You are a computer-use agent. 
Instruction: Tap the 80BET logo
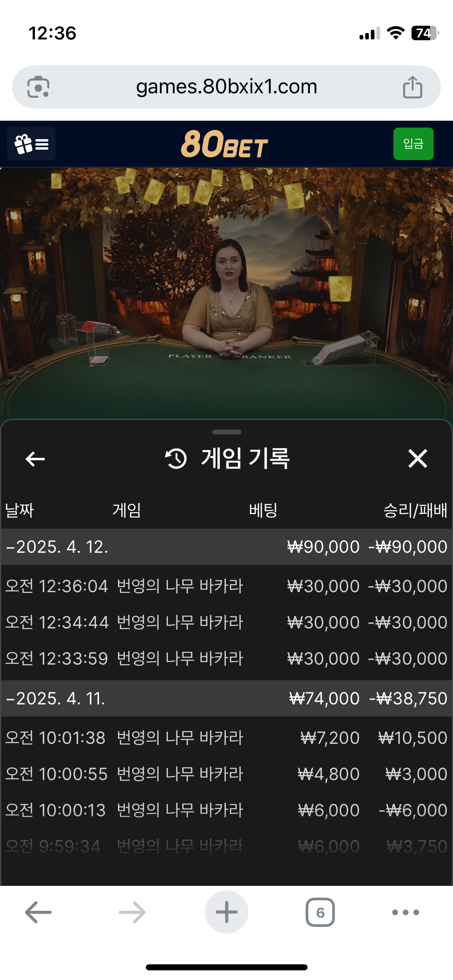(x=224, y=144)
